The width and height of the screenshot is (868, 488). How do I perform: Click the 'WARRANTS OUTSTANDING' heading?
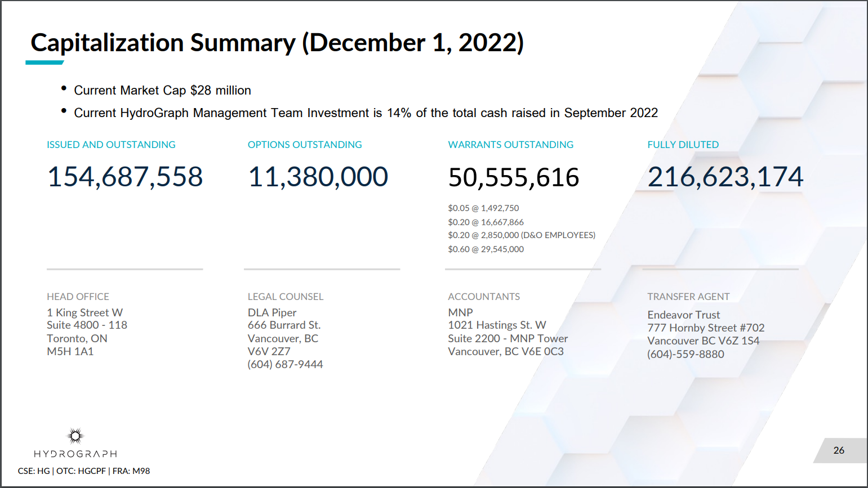click(511, 145)
